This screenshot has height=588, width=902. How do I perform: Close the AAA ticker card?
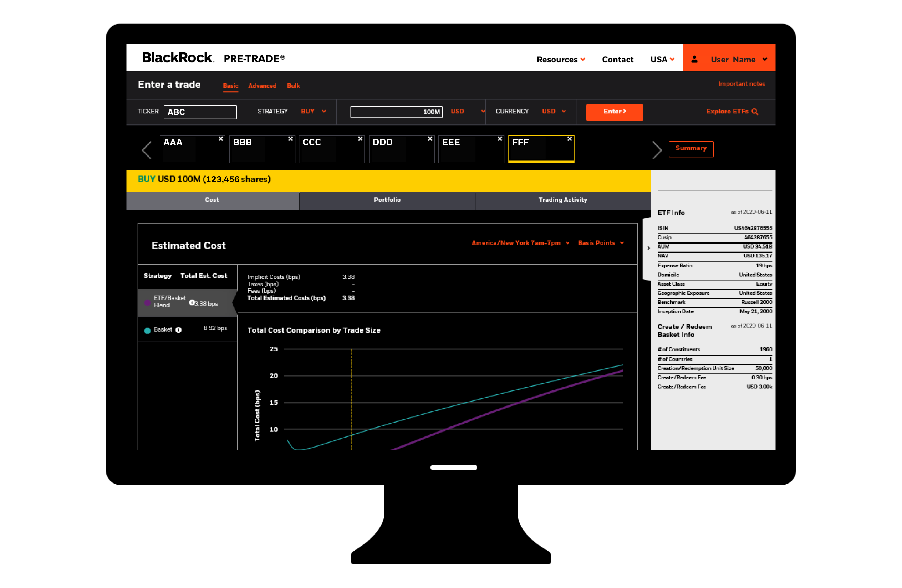click(220, 139)
